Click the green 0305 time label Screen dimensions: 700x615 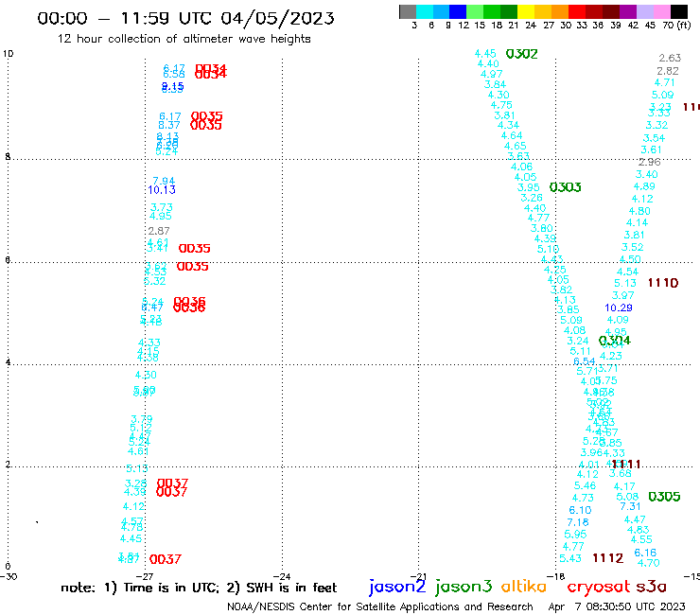pyautogui.click(x=664, y=497)
